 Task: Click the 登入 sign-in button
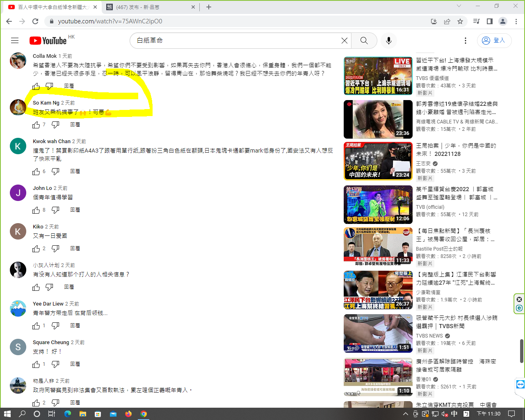tap(494, 41)
